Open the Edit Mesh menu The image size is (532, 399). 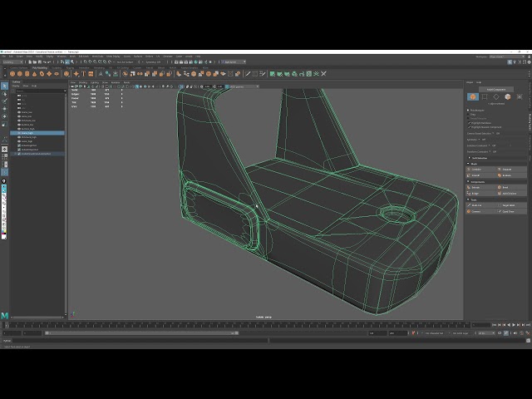(83, 57)
